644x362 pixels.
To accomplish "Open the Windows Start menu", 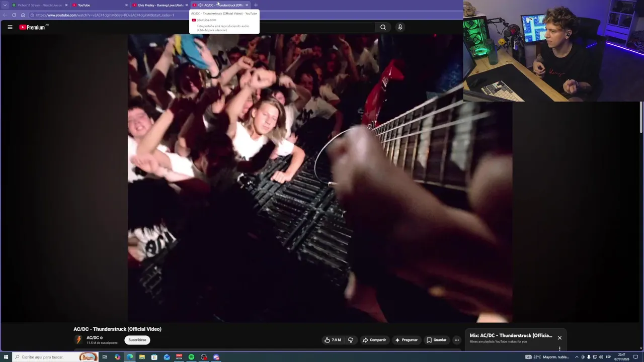I will 6,357.
